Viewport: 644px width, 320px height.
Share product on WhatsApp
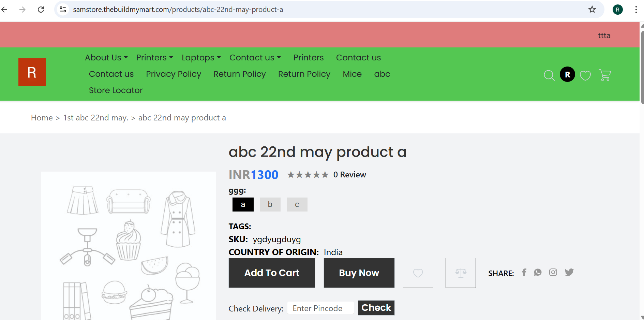point(538,272)
